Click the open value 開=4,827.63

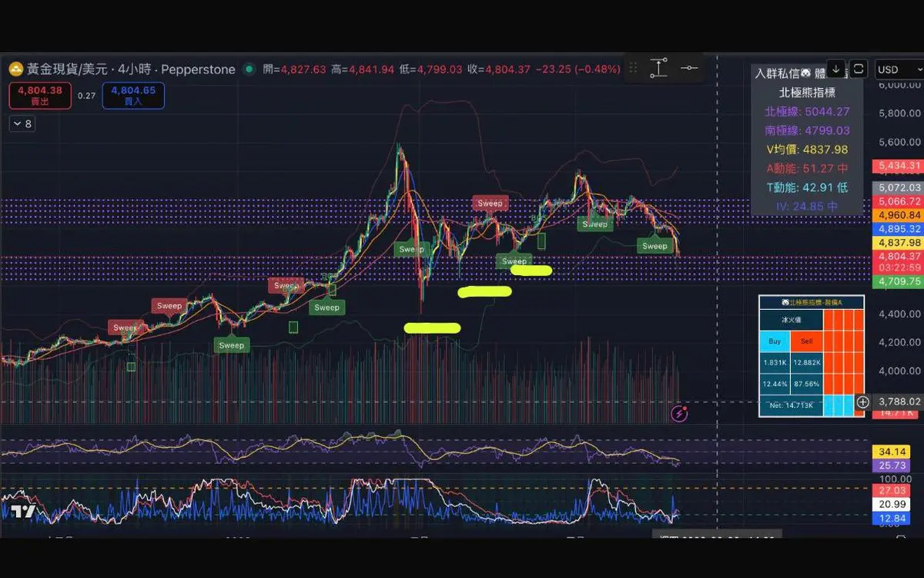point(294,69)
